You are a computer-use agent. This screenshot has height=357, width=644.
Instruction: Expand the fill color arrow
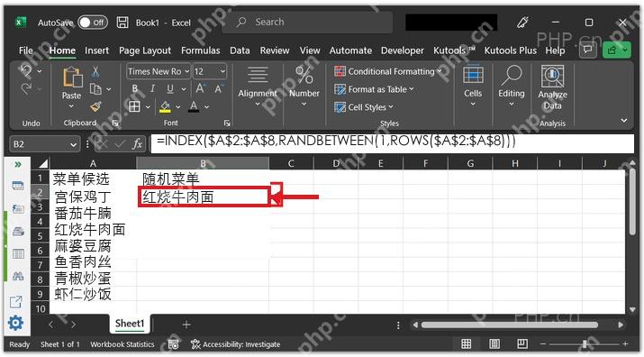pos(177,107)
